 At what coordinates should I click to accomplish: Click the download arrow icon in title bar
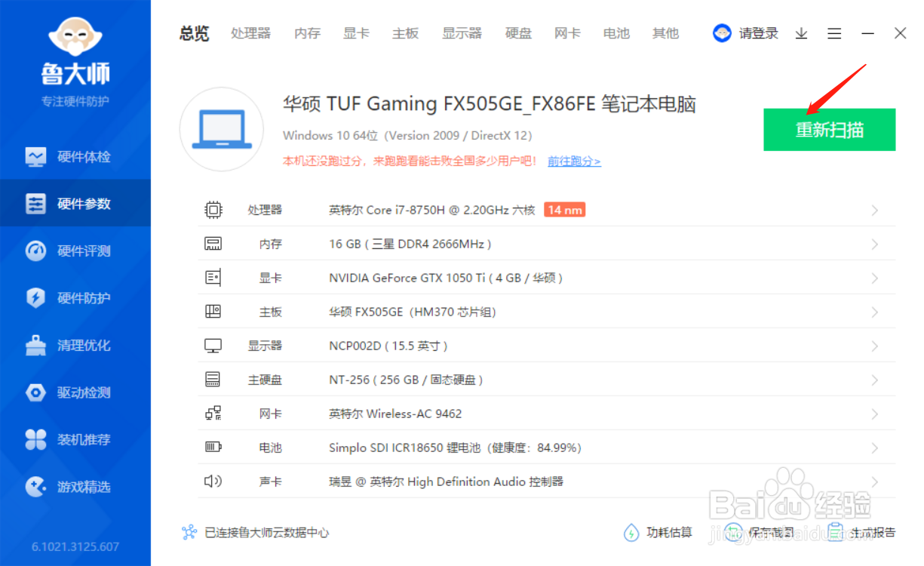(x=802, y=33)
